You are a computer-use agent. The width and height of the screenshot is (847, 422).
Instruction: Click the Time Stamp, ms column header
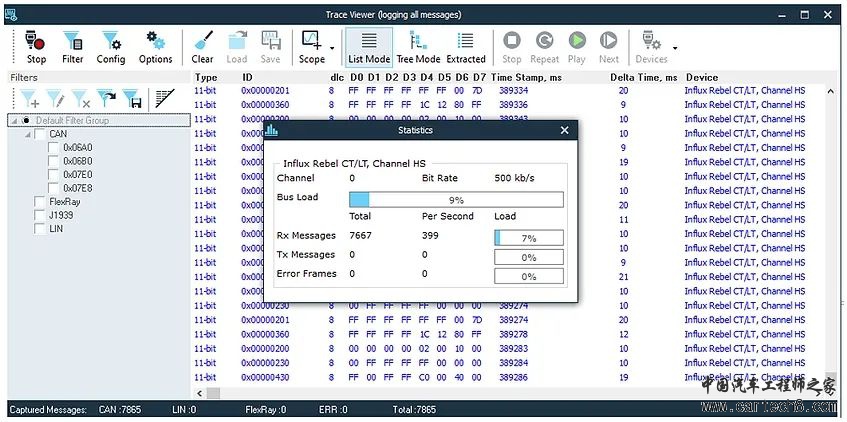526,78
